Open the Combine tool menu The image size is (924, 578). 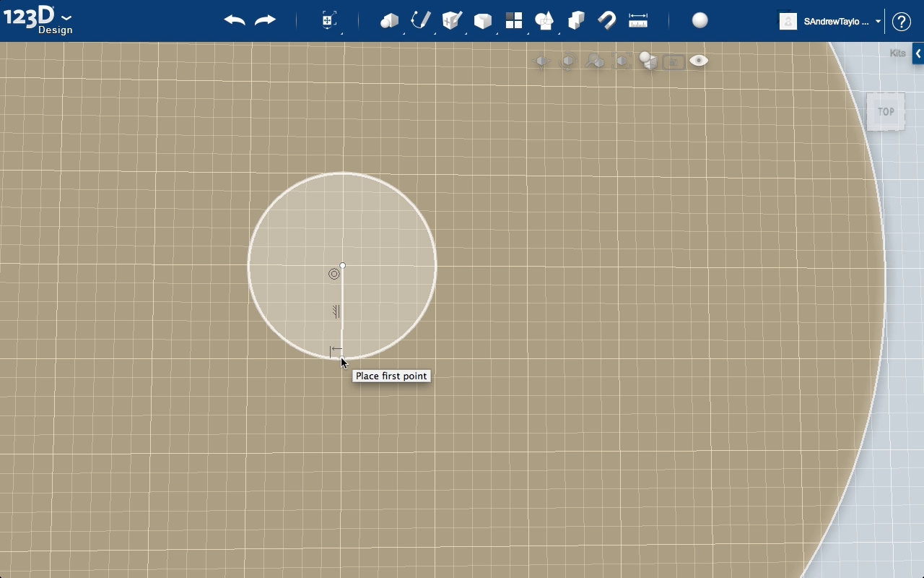pyautogui.click(x=576, y=20)
